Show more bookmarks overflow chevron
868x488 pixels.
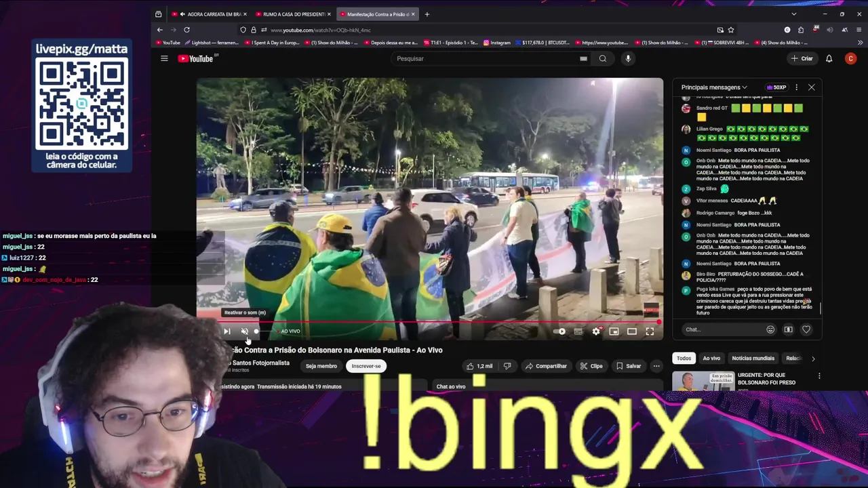click(859, 43)
